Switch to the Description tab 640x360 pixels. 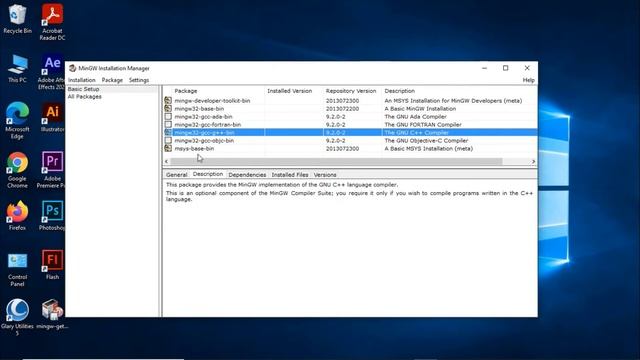tap(208, 174)
